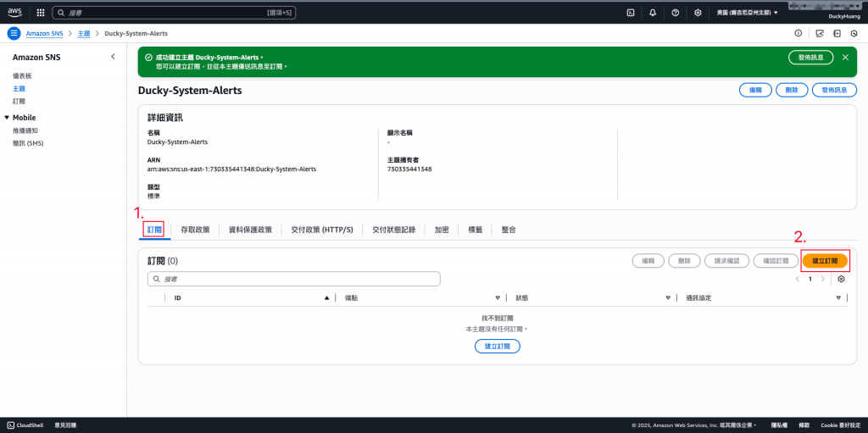Click the orange 建立訂閱 button
This screenshot has height=433, width=868.
(825, 261)
